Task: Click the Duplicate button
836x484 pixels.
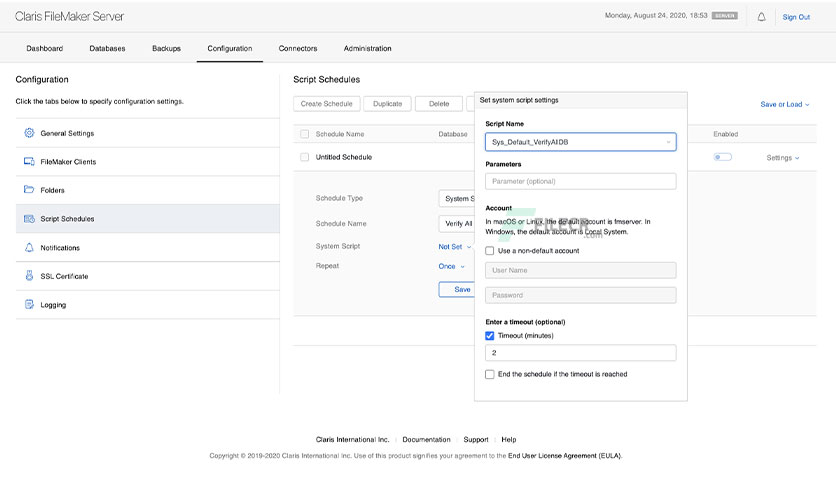Action: click(x=387, y=103)
